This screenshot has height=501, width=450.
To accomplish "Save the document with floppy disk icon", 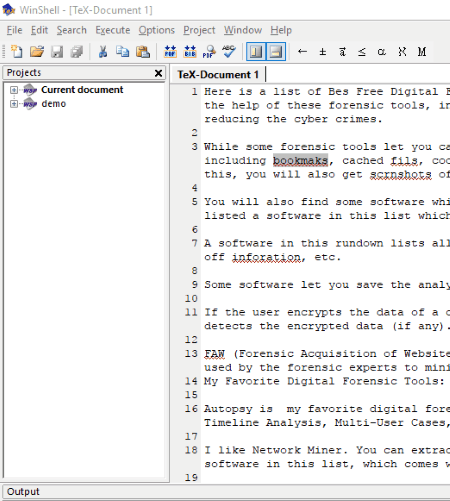I will point(57,52).
